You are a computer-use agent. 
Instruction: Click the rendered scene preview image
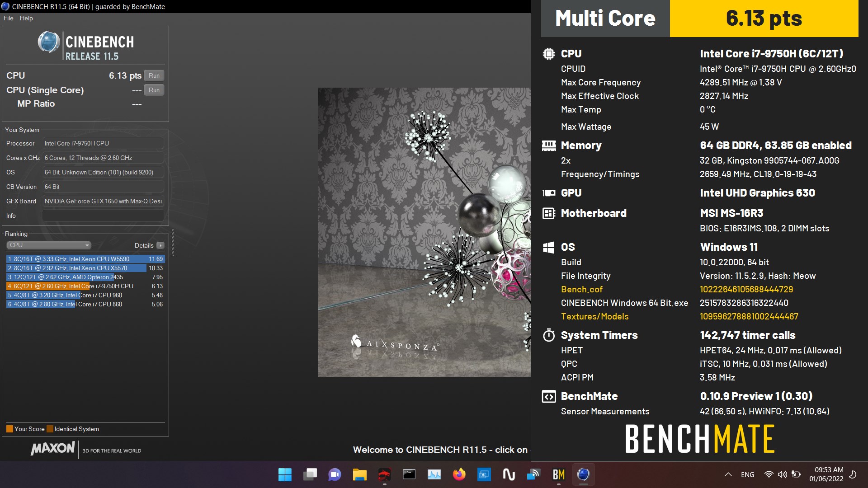[x=424, y=232]
